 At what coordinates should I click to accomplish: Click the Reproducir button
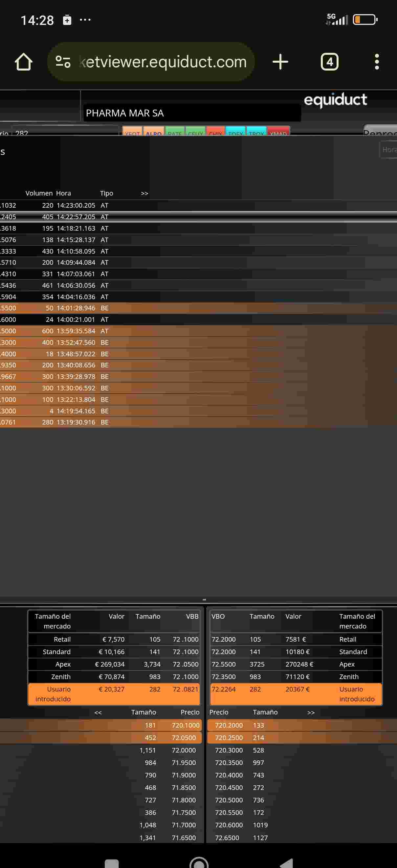tap(380, 131)
